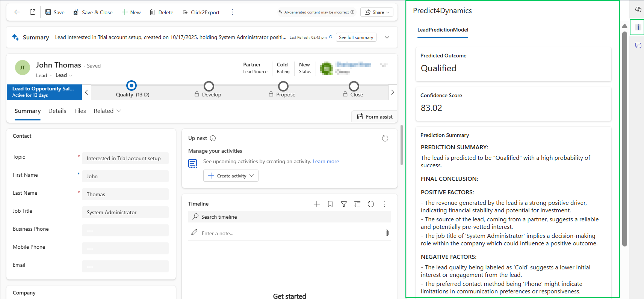Follow the Learn more link

326,161
